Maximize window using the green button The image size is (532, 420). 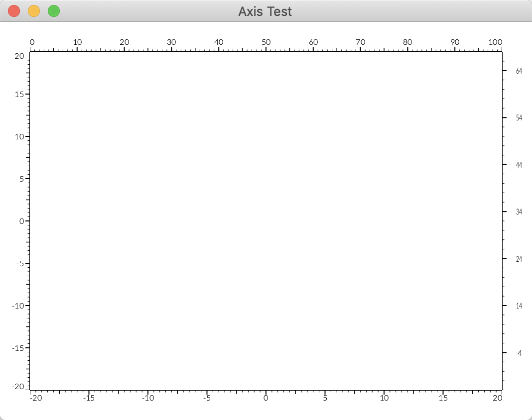pos(54,11)
